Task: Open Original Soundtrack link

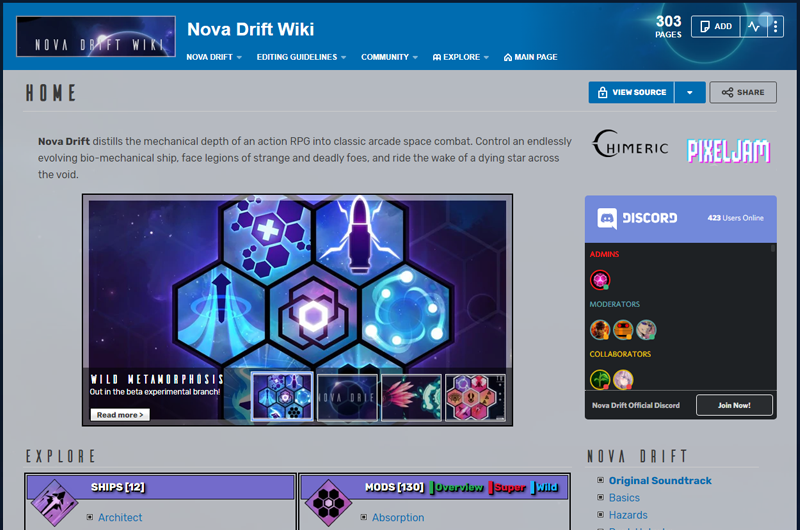Action: pyautogui.click(x=660, y=481)
